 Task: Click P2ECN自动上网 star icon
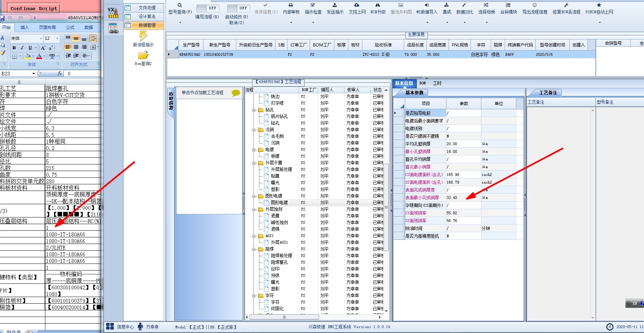[x=599, y=5]
